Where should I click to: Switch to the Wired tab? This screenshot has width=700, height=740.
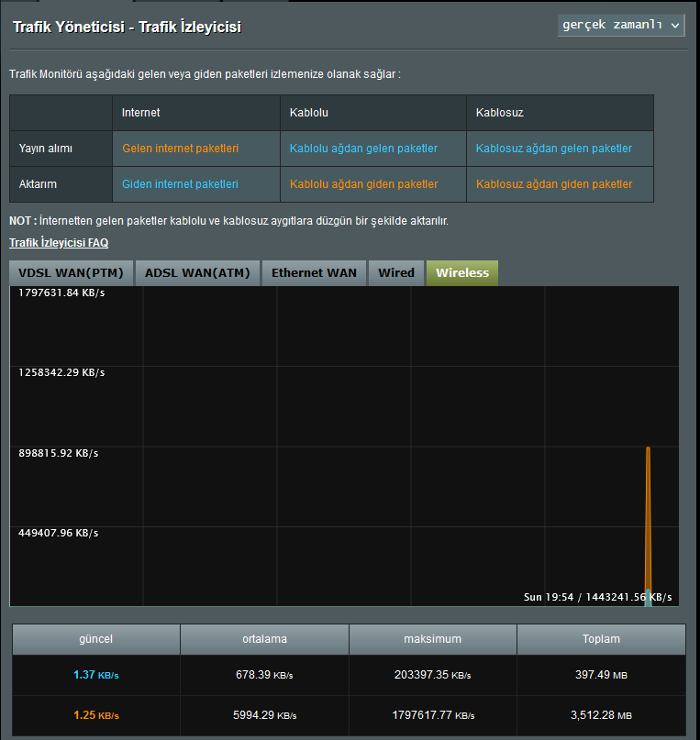tap(396, 272)
